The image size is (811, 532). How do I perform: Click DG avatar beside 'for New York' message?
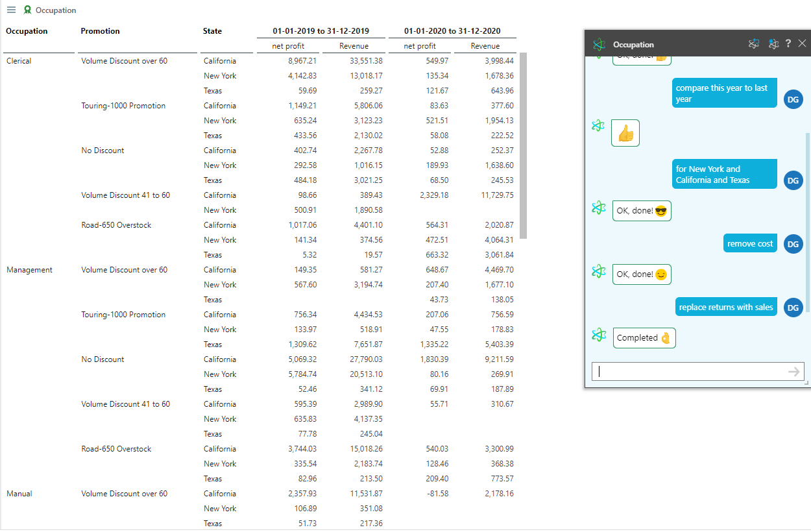coord(793,180)
